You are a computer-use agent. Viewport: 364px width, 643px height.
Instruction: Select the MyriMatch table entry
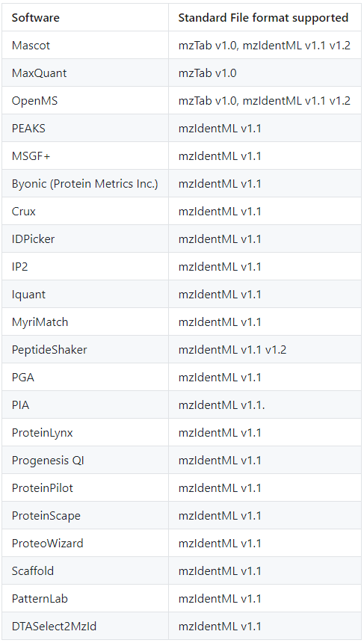(x=85, y=322)
